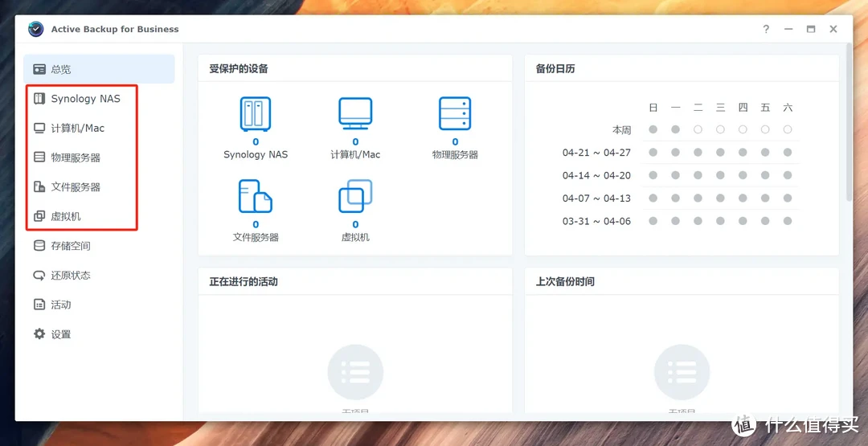The width and height of the screenshot is (868, 446).
Task: Click the 0 count under Synology NAS
Action: 256,142
